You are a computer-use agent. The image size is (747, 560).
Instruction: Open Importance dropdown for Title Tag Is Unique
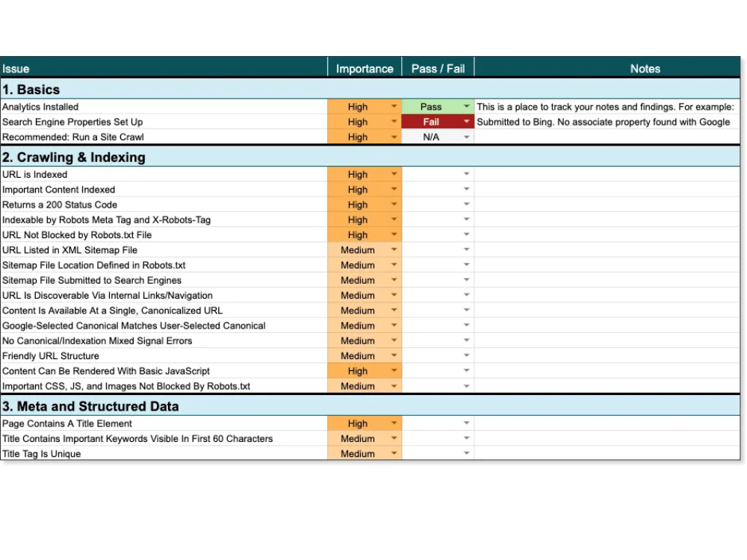pos(394,453)
